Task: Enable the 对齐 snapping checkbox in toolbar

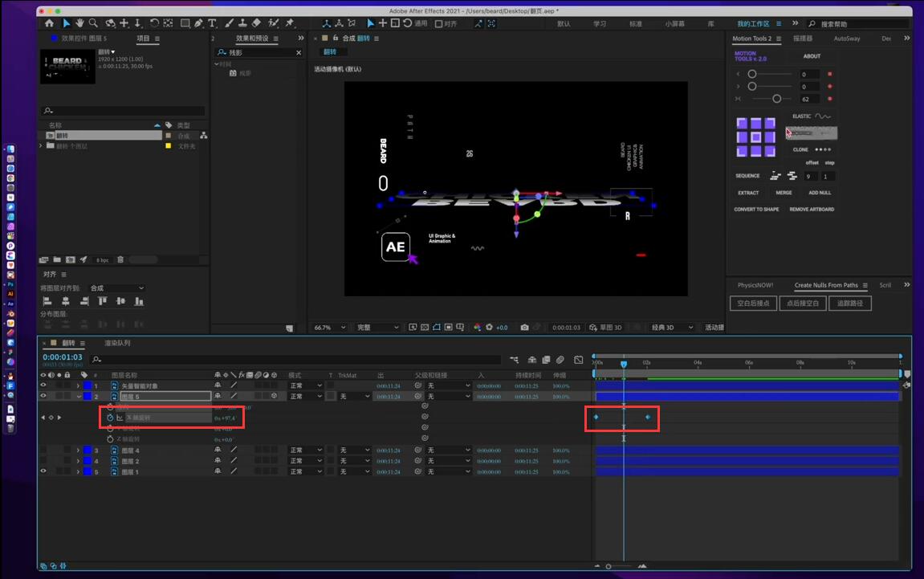Action: (438, 23)
